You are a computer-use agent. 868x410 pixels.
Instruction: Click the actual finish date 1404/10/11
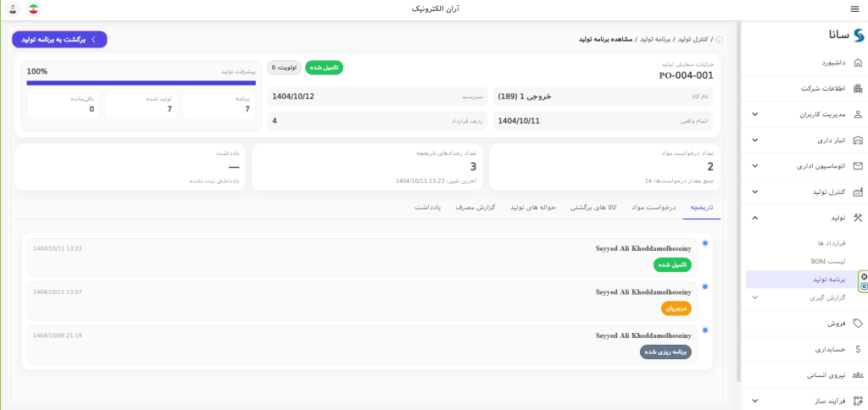click(519, 120)
